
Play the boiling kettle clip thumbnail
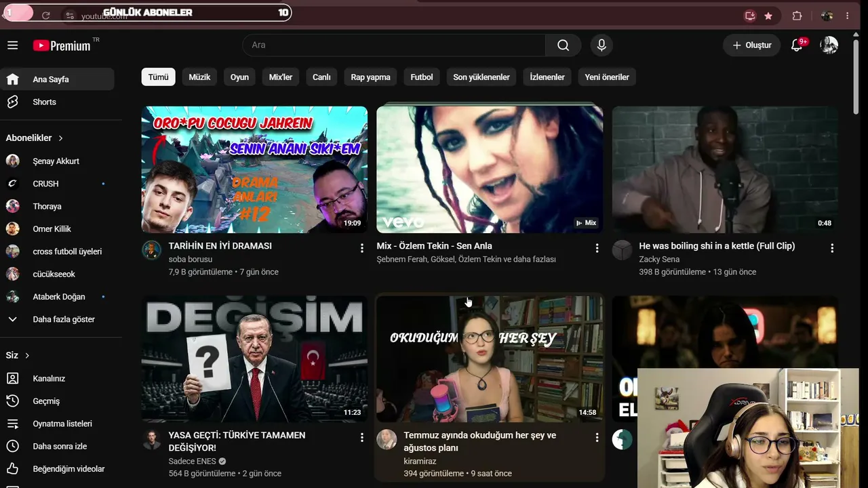pos(725,169)
